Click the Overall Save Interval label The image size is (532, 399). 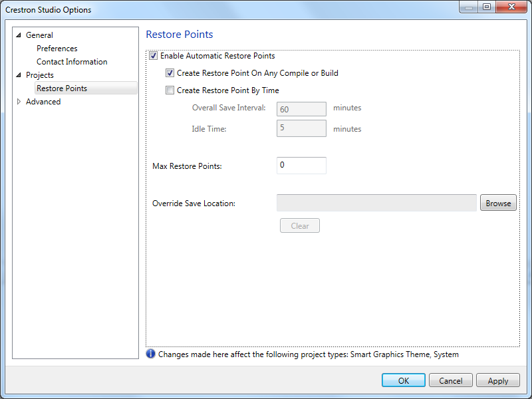coord(229,108)
